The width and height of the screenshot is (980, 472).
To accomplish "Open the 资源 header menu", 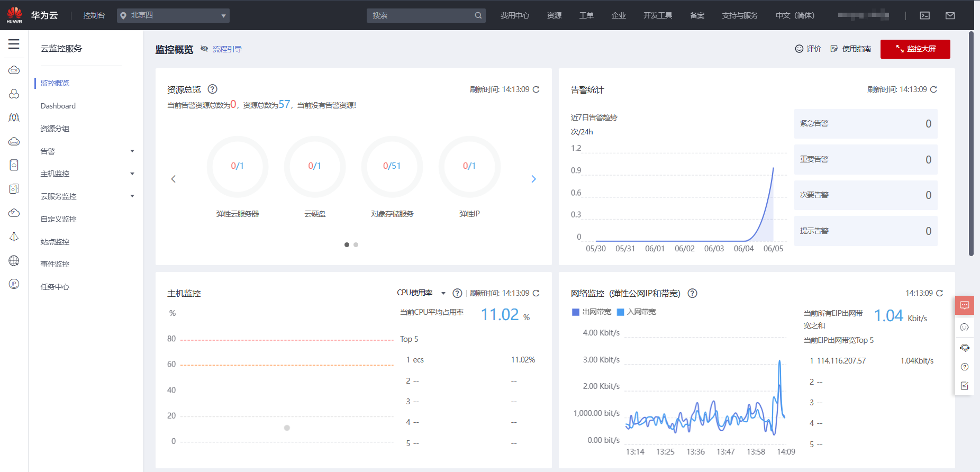I will point(554,15).
